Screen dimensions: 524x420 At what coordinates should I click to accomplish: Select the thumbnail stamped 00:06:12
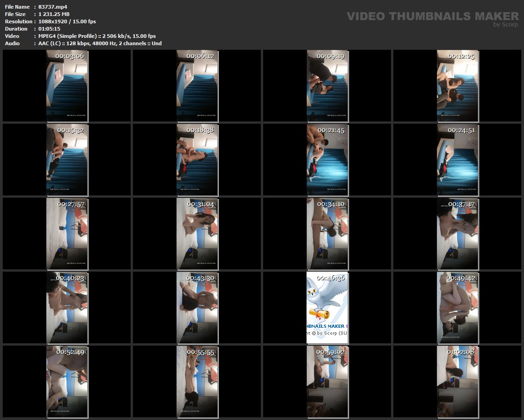coord(197,86)
